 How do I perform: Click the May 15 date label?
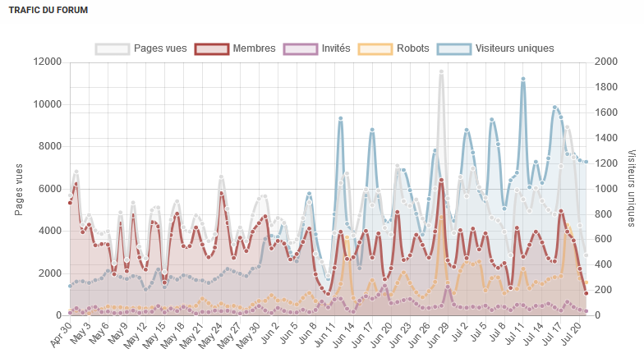click(154, 335)
